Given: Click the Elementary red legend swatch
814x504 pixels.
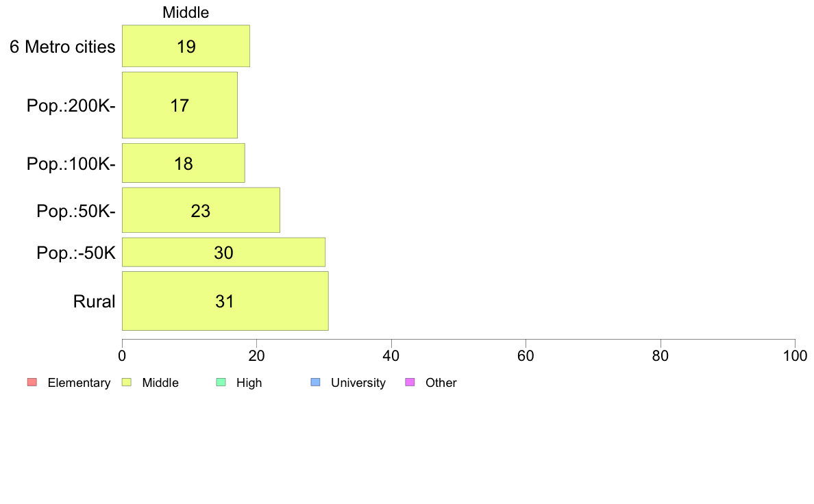Looking at the screenshot, I should pyautogui.click(x=32, y=383).
